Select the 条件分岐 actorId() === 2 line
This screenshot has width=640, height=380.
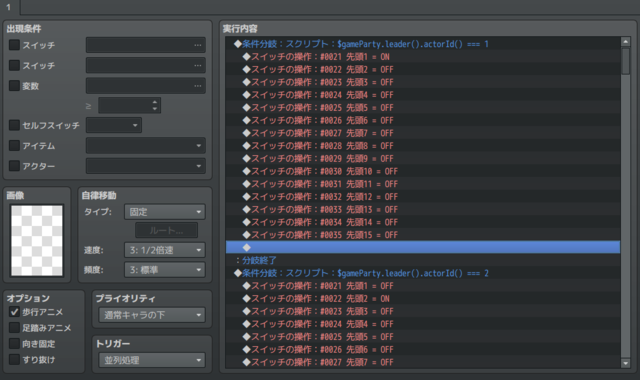(423, 273)
